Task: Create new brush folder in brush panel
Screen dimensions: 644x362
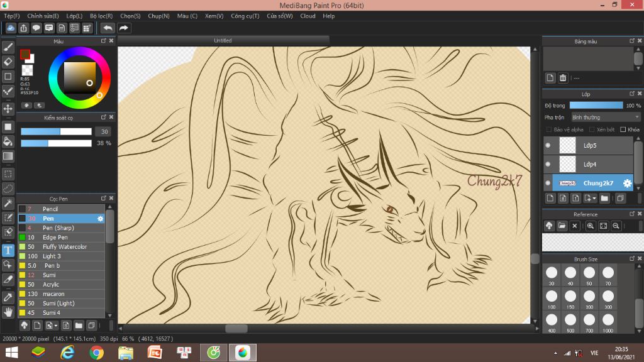Action: point(79,326)
